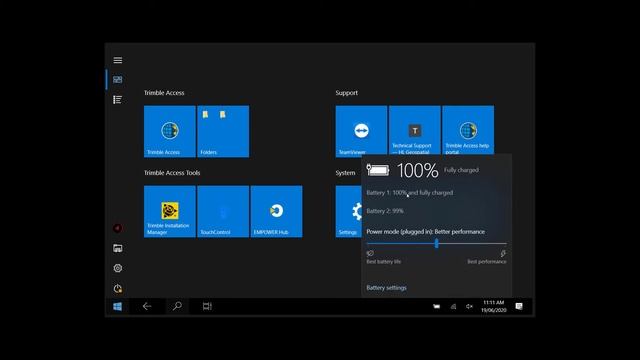Click the power mode slider handle
640x360 pixels.
pyautogui.click(x=436, y=244)
